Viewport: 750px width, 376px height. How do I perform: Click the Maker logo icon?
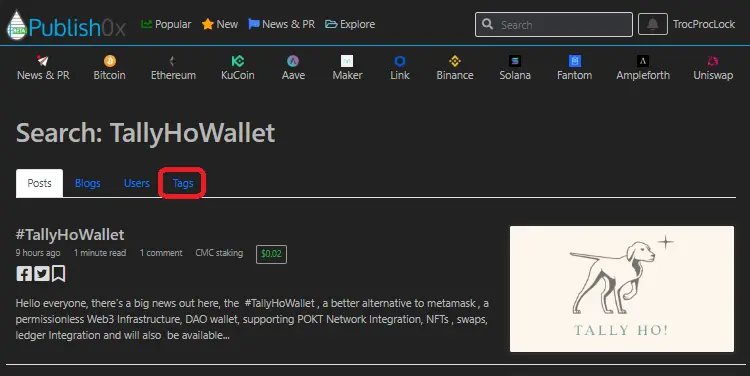pyautogui.click(x=347, y=61)
